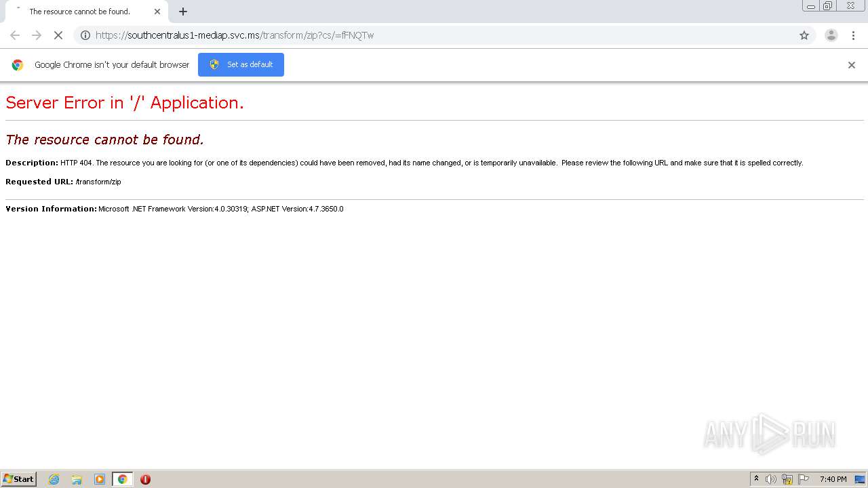Open the red Opera-style taskbar icon

(145, 479)
